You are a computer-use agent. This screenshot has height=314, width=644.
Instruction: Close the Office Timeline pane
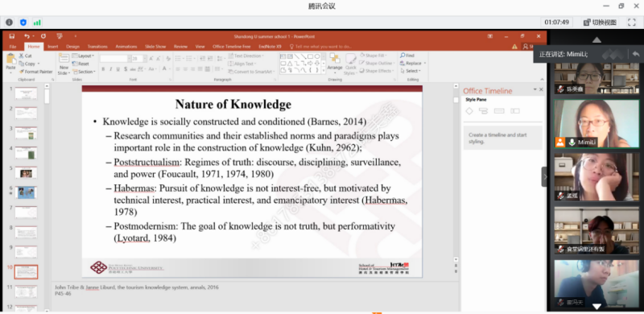(x=541, y=89)
